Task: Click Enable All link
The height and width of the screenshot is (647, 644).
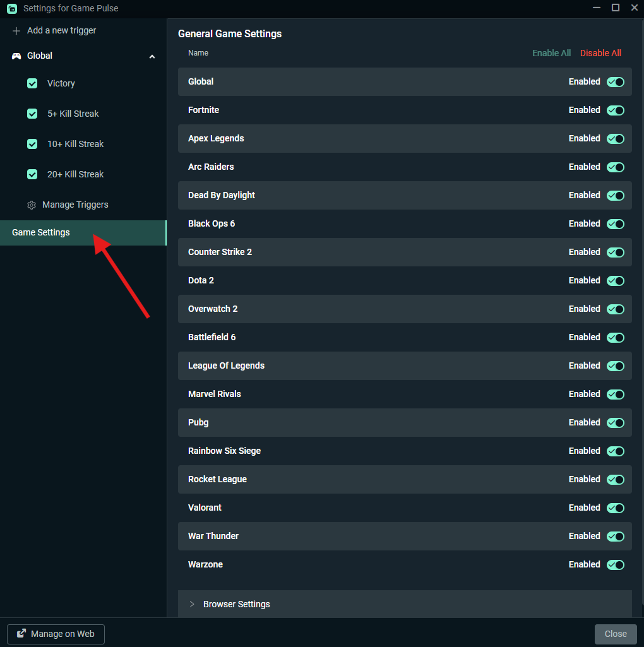Action: pyautogui.click(x=551, y=53)
